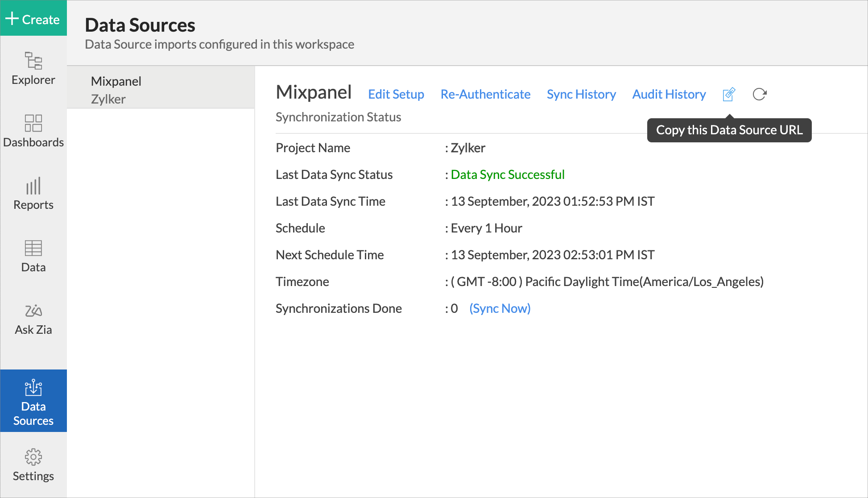Click the plus icon in the Create button
Image resolution: width=868 pixels, height=498 pixels.
pyautogui.click(x=12, y=19)
